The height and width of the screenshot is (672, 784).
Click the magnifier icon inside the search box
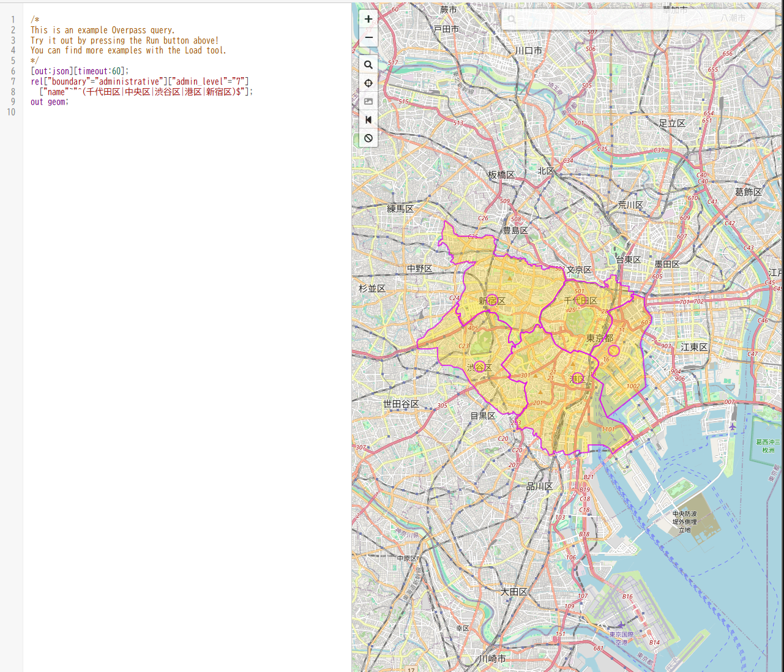[x=512, y=19]
